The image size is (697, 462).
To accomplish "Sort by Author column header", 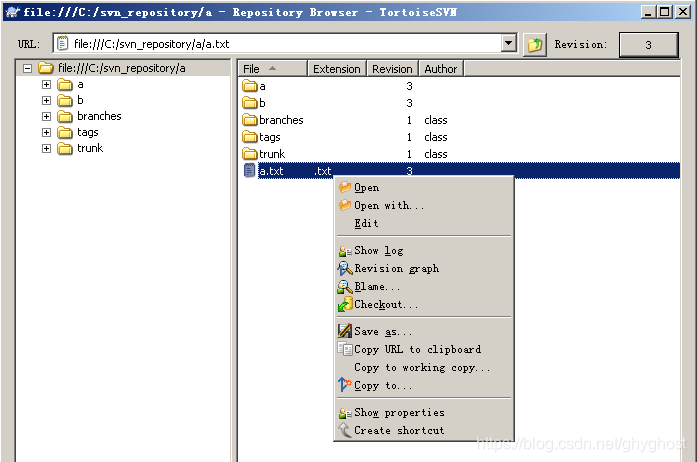I will [441, 69].
